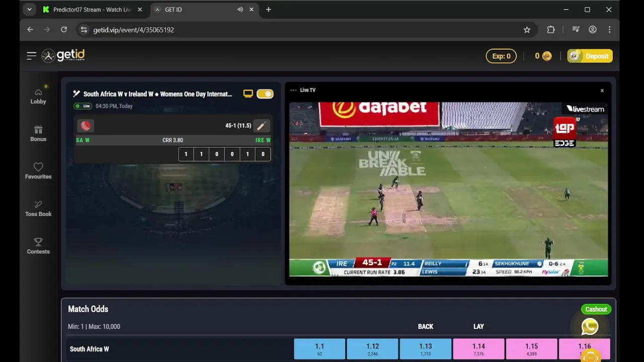Select back odds 1.12 for South Africa W
This screenshot has width=644, height=362.
coord(372,349)
